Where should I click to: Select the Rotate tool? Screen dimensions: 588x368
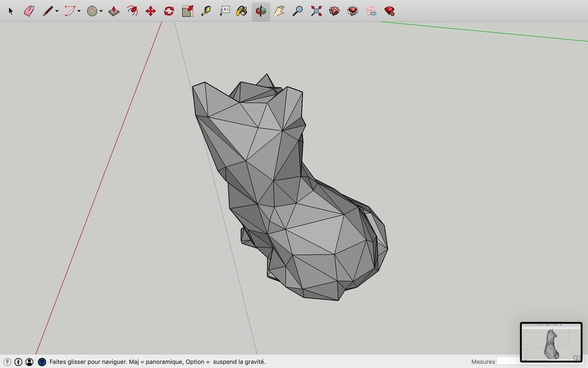click(x=169, y=10)
